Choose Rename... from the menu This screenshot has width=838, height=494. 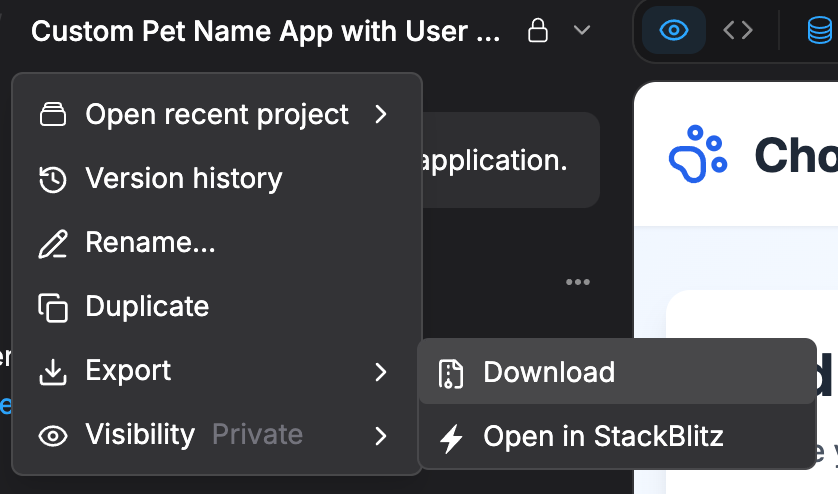[x=150, y=243]
